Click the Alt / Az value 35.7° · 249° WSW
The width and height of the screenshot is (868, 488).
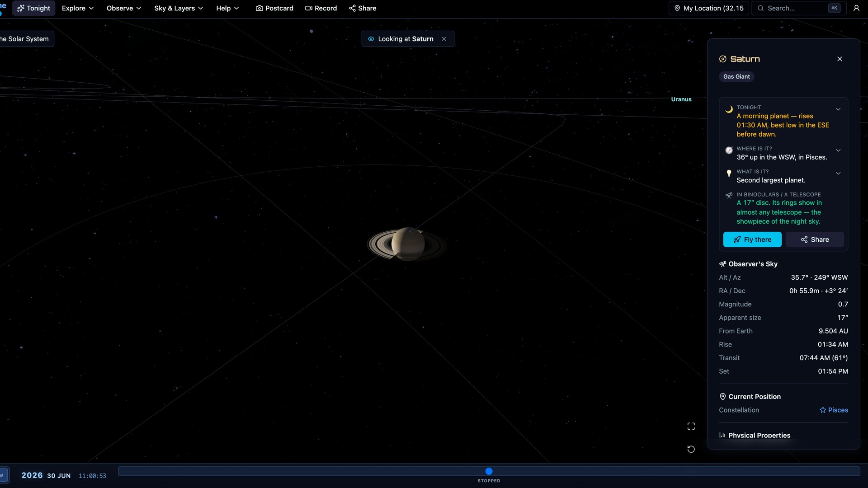(819, 277)
